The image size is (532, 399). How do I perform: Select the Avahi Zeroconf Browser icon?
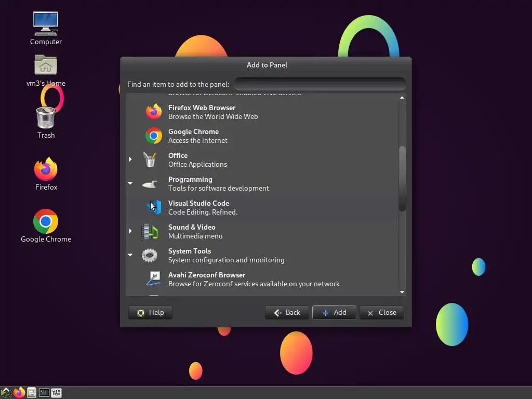coord(154,279)
